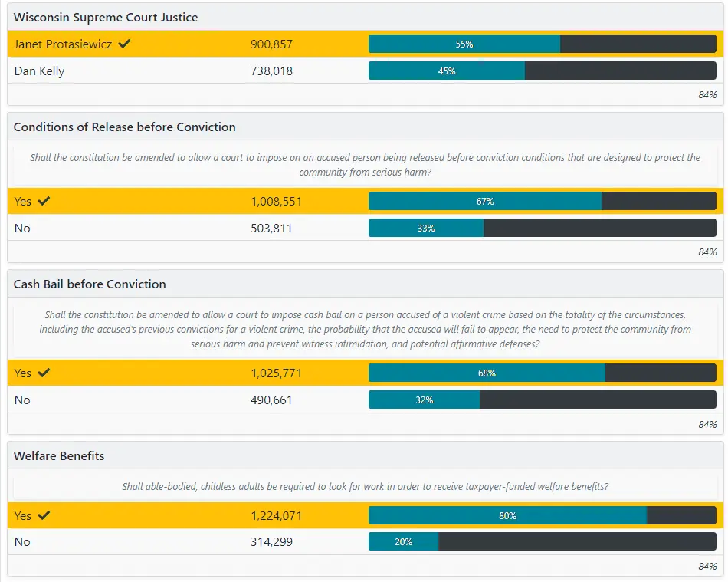Click vote count 900,857
Image resolution: width=728 pixels, height=582 pixels.
point(271,44)
